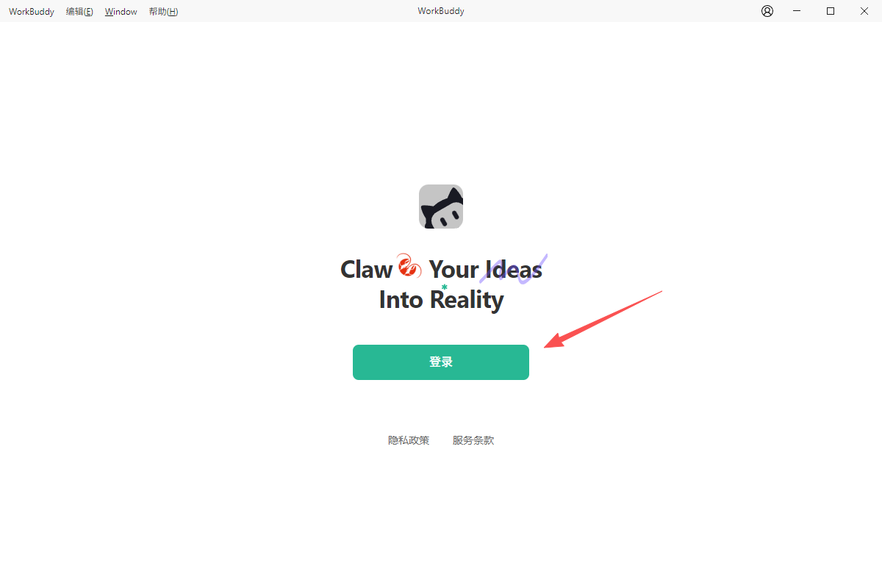882x588 pixels.
Task: Open the WorkBuddy menu
Action: pos(32,12)
